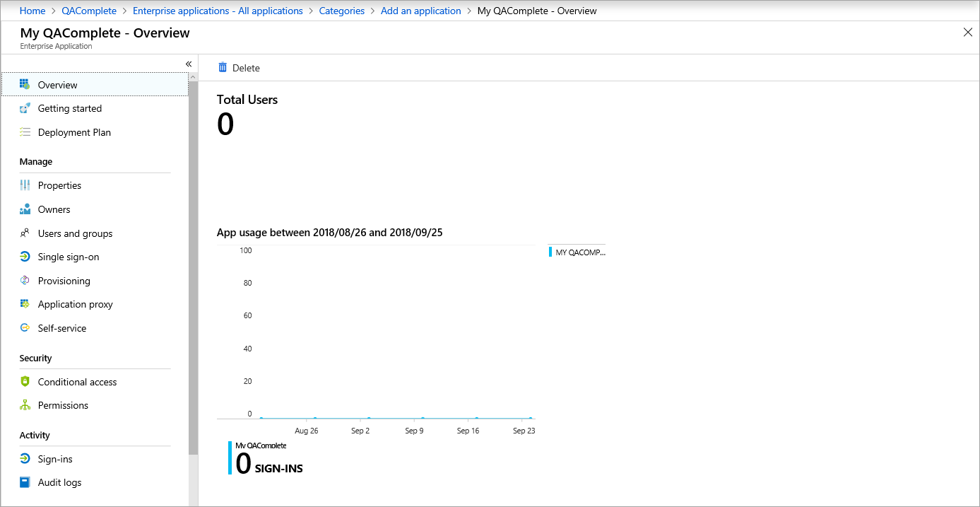Open the Provisioning menu item
Image resolution: width=980 pixels, height=507 pixels.
tap(64, 281)
